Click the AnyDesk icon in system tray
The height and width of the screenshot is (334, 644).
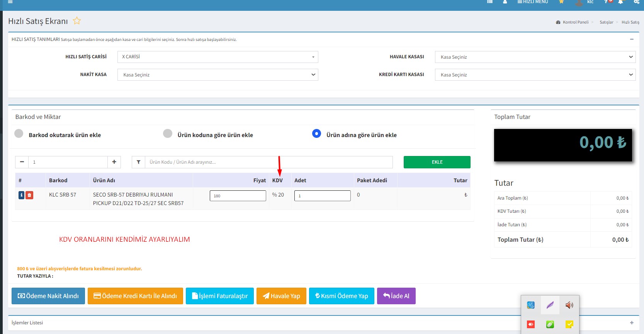point(531,324)
